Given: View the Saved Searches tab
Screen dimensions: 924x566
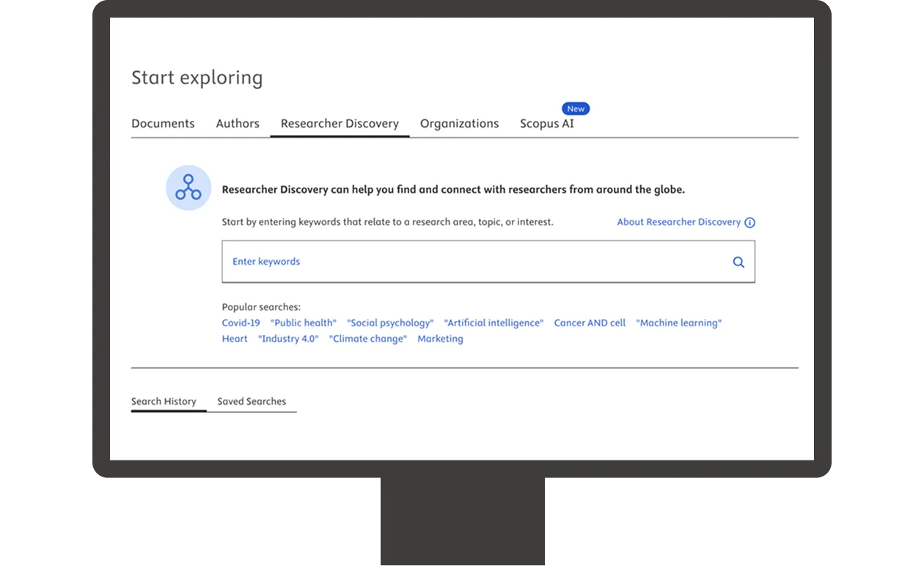Looking at the screenshot, I should pos(251,401).
